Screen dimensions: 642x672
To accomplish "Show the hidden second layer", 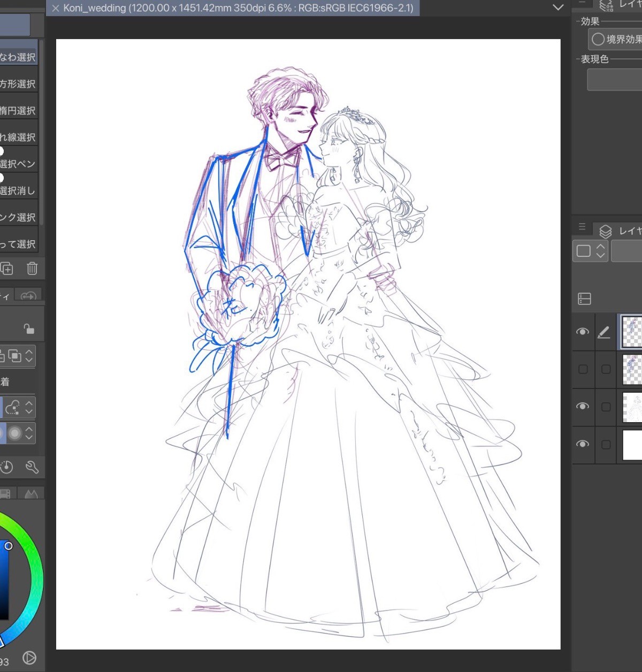I will 583,369.
